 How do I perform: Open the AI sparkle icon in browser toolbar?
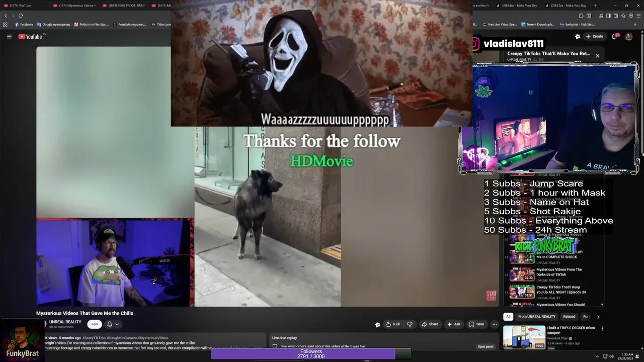[623, 16]
